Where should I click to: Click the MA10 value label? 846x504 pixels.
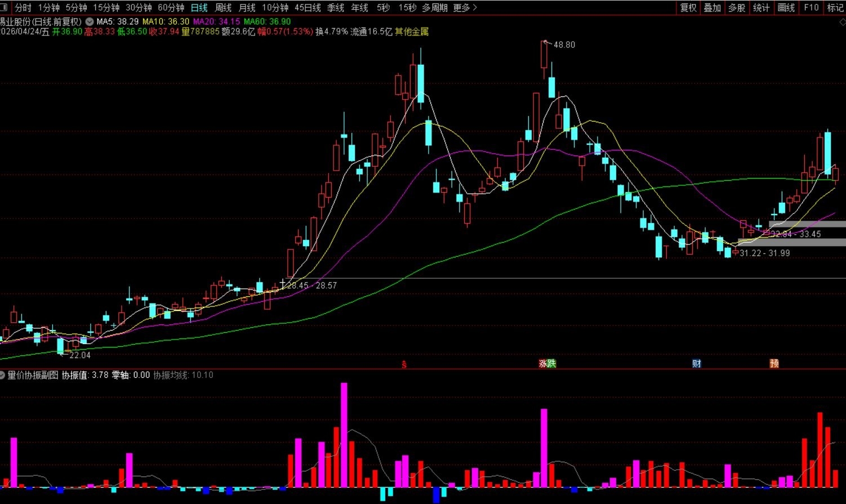pos(166,21)
